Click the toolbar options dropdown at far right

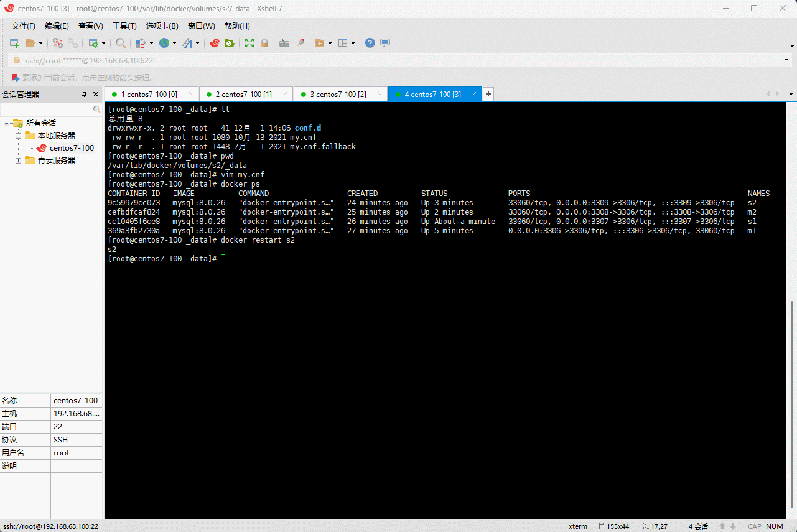[791, 46]
